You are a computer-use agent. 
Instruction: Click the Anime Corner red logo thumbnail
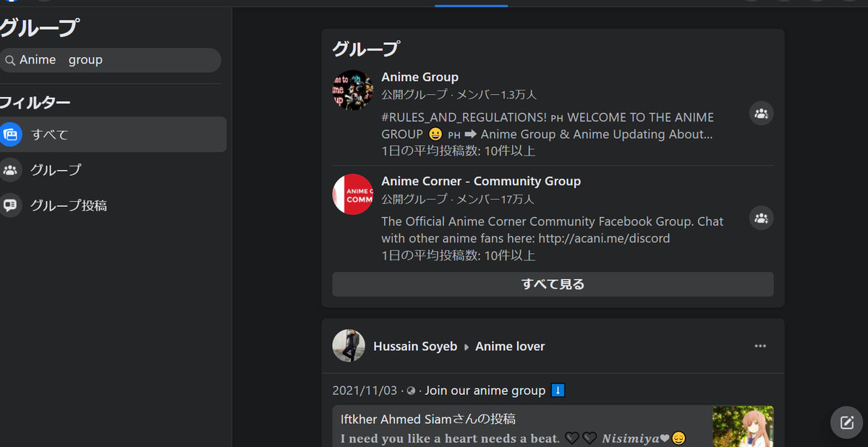pyautogui.click(x=352, y=195)
